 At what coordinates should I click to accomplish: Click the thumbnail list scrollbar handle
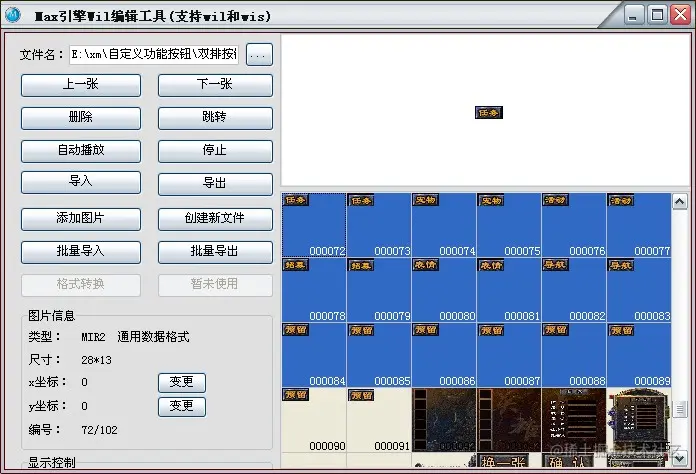(680, 409)
